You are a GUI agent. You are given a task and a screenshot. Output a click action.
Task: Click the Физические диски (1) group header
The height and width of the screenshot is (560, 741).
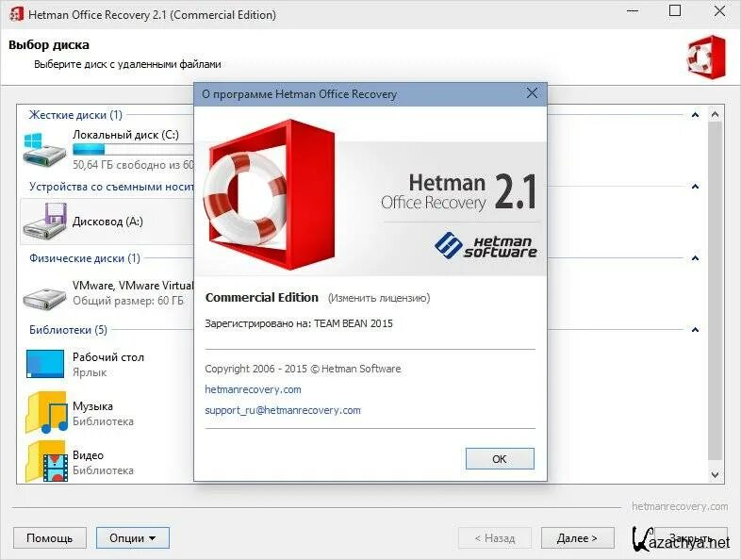85,258
